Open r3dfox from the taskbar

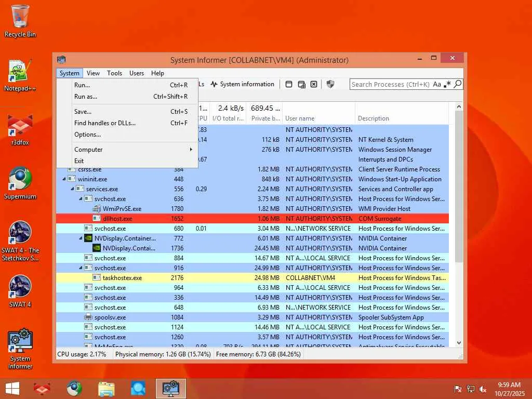click(42, 389)
